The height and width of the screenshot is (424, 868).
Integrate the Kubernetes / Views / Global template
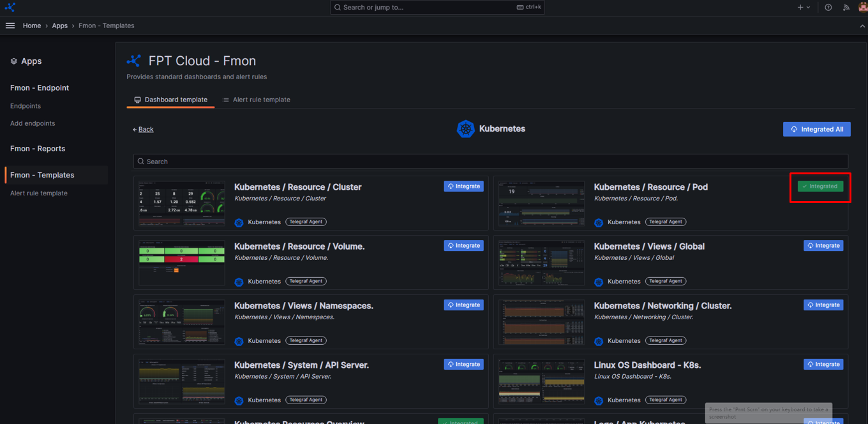point(823,246)
